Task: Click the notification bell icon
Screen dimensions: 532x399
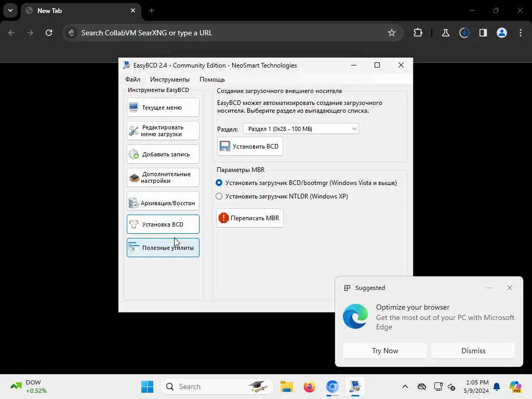Action: (497, 387)
